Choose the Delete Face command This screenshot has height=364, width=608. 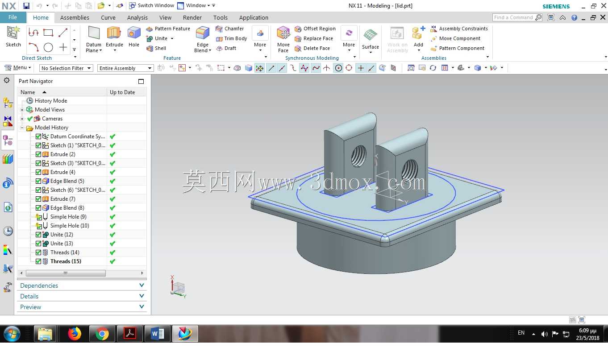(x=312, y=48)
